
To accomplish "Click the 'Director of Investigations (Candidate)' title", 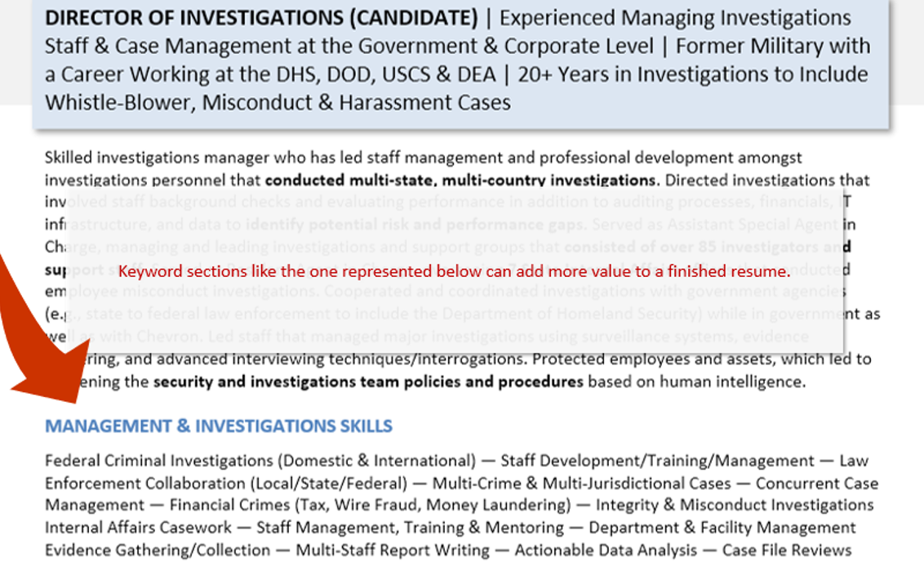I will (262, 18).
